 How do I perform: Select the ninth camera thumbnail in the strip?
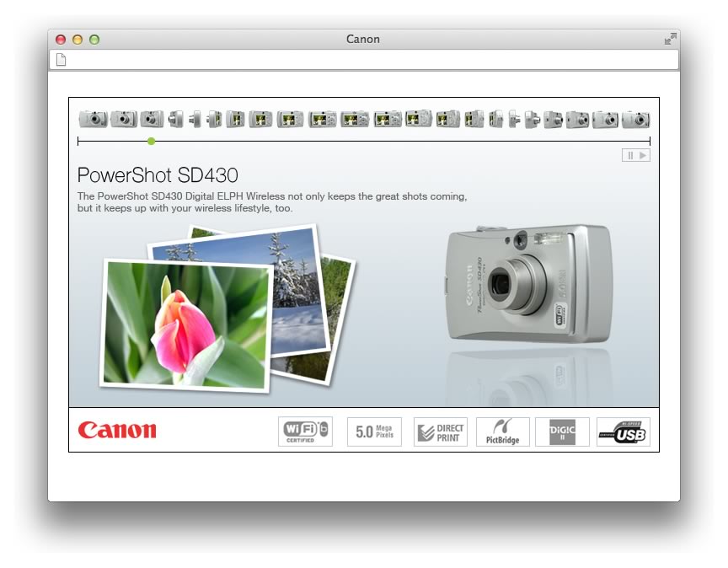[290, 119]
